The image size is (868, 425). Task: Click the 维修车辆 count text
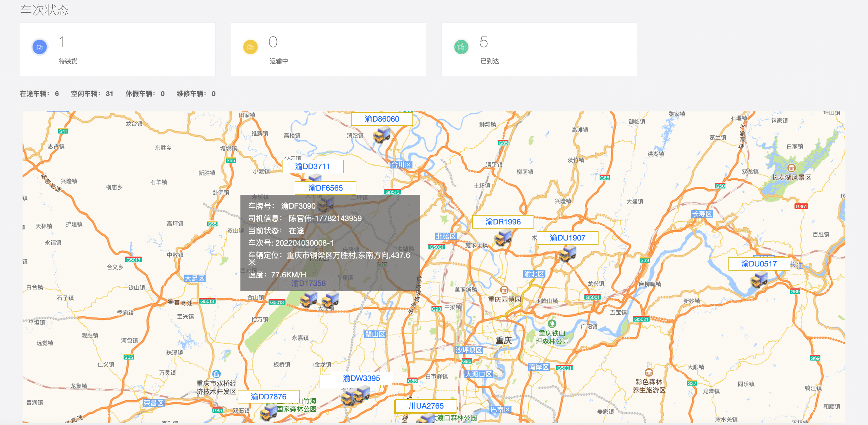pos(196,94)
